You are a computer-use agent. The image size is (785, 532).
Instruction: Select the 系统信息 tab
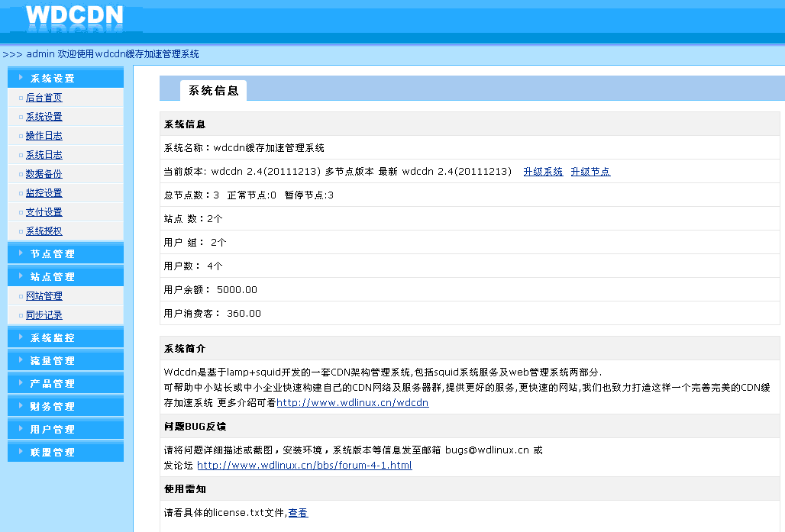[213, 91]
